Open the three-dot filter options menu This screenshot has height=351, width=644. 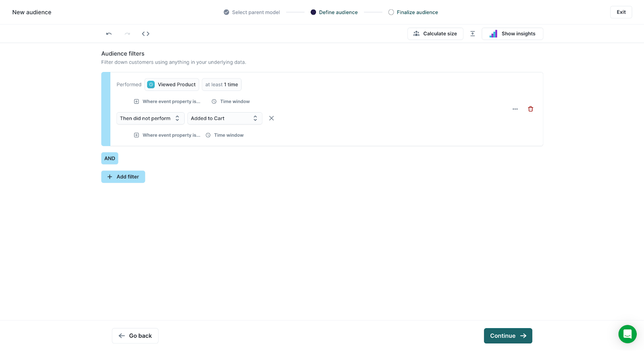515,109
